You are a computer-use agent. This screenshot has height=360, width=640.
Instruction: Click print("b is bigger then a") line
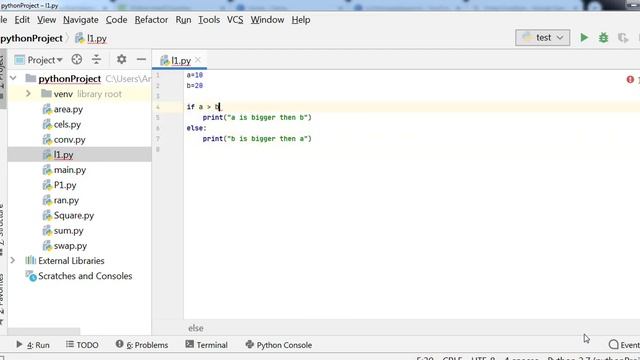tap(257, 139)
